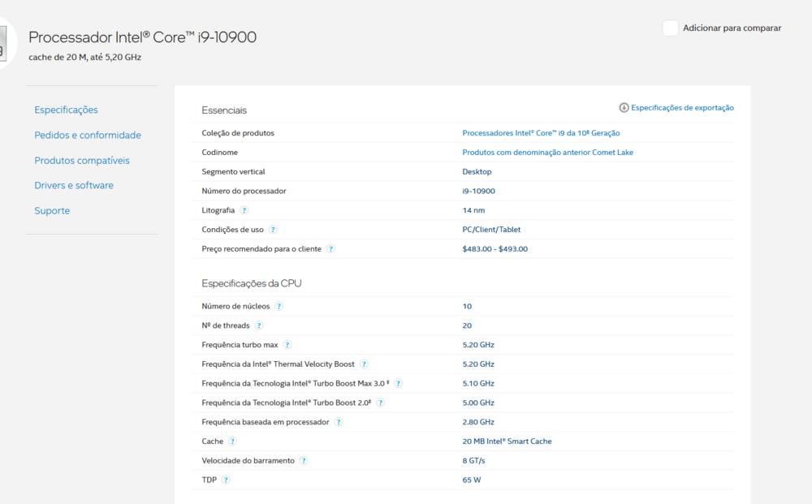This screenshot has height=504, width=812.
Task: Select the 2.80 GHz base frequency value
Action: point(478,422)
